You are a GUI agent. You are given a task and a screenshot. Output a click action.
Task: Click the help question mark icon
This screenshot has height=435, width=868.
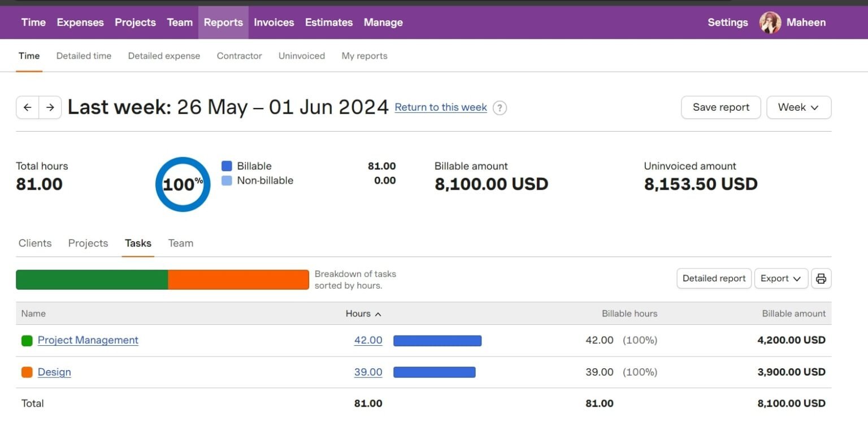(x=500, y=108)
